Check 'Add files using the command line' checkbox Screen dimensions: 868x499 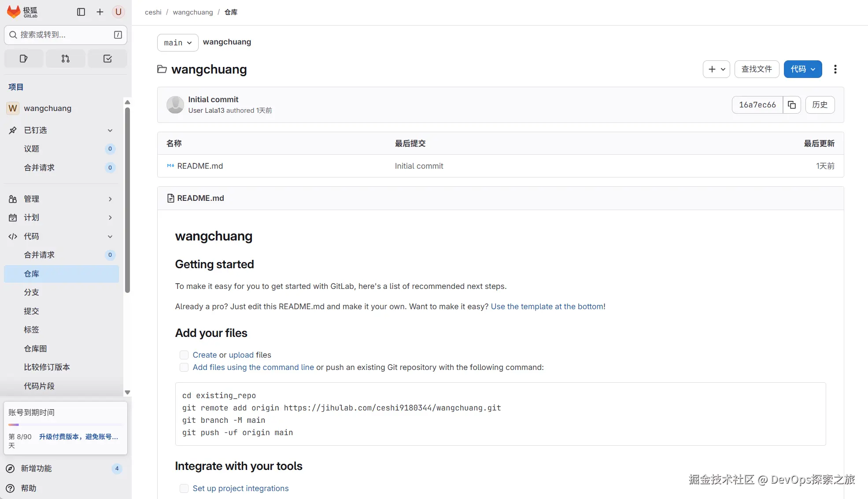(x=184, y=367)
